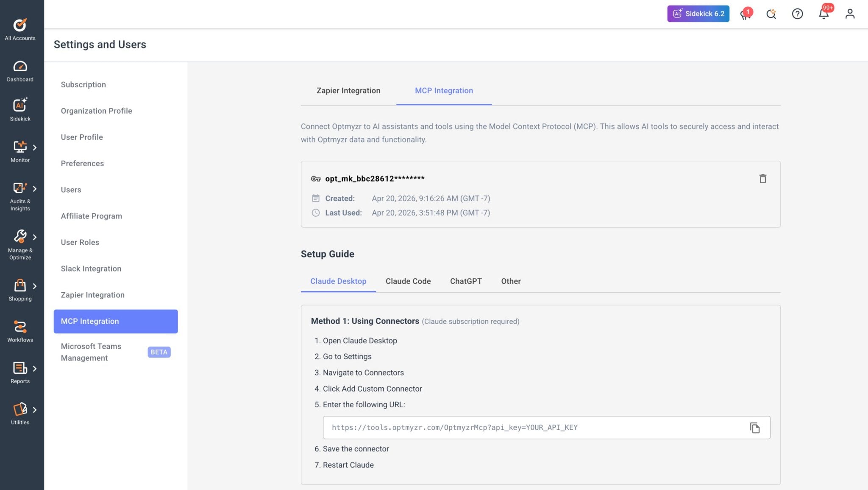Click the key icon beside the API key
The image size is (868, 490).
[316, 179]
